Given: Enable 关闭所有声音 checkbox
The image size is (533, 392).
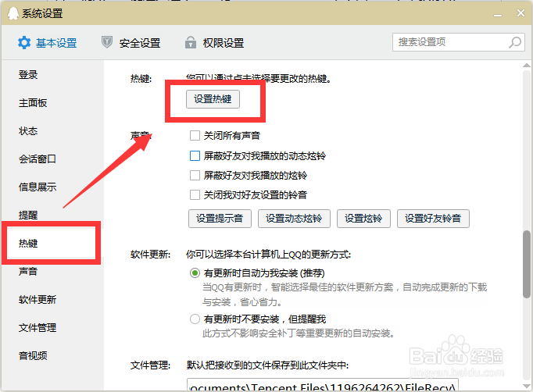Looking at the screenshot, I should coord(195,136).
